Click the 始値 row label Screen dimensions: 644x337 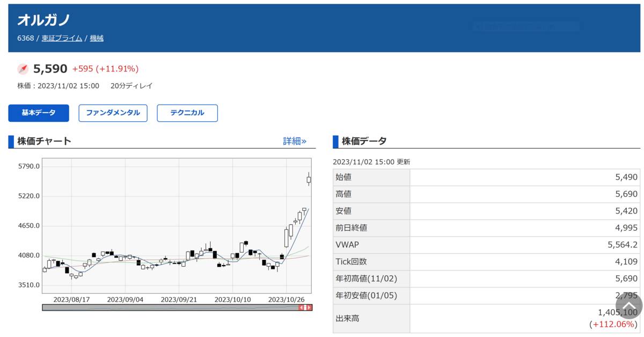pos(343,177)
